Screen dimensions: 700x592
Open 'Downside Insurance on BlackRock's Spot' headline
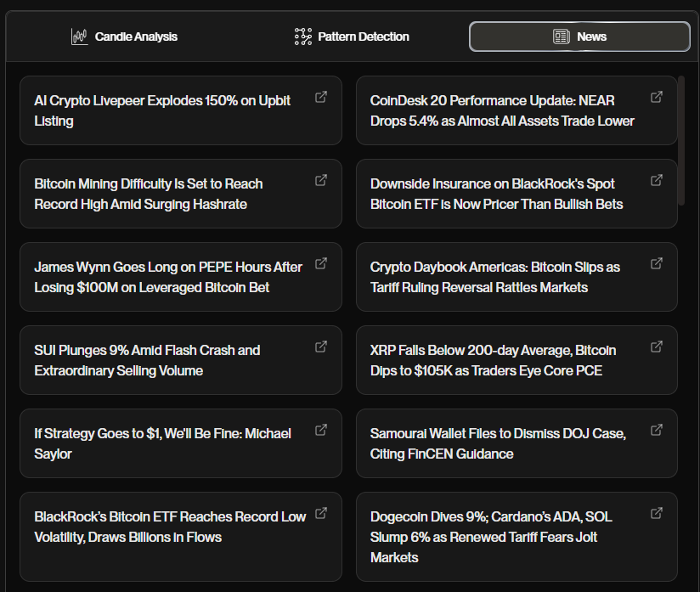click(496, 194)
